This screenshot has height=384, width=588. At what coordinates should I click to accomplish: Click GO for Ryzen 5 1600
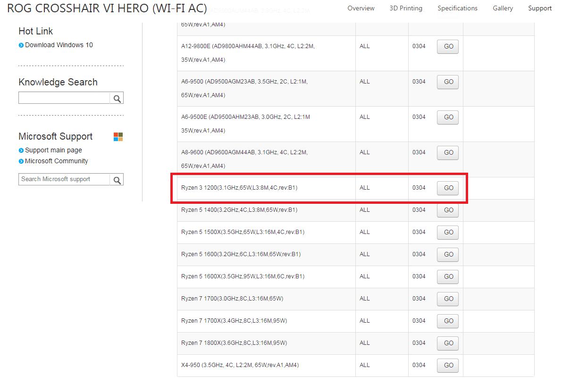[448, 255]
